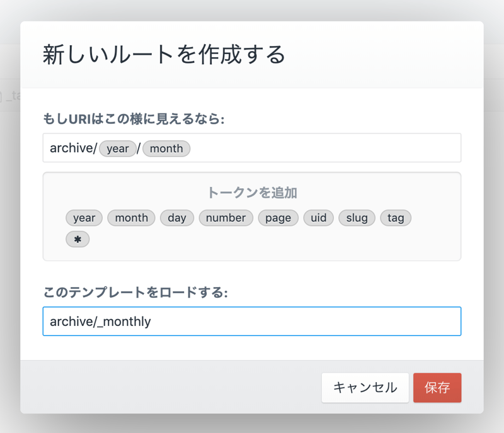Click the もしURIはこの様に見えるなら label
The image size is (504, 433).
click(134, 119)
